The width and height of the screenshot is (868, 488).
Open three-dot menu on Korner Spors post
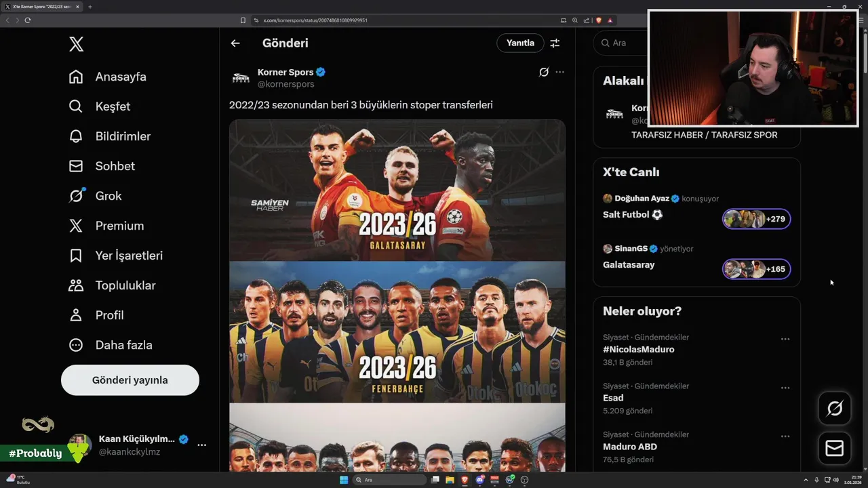(559, 72)
